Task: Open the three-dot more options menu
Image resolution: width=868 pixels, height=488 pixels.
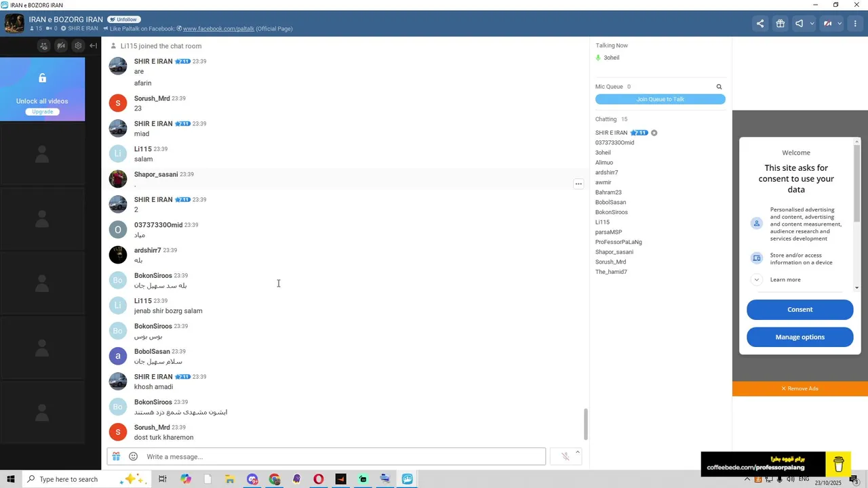Action: pyautogui.click(x=856, y=24)
